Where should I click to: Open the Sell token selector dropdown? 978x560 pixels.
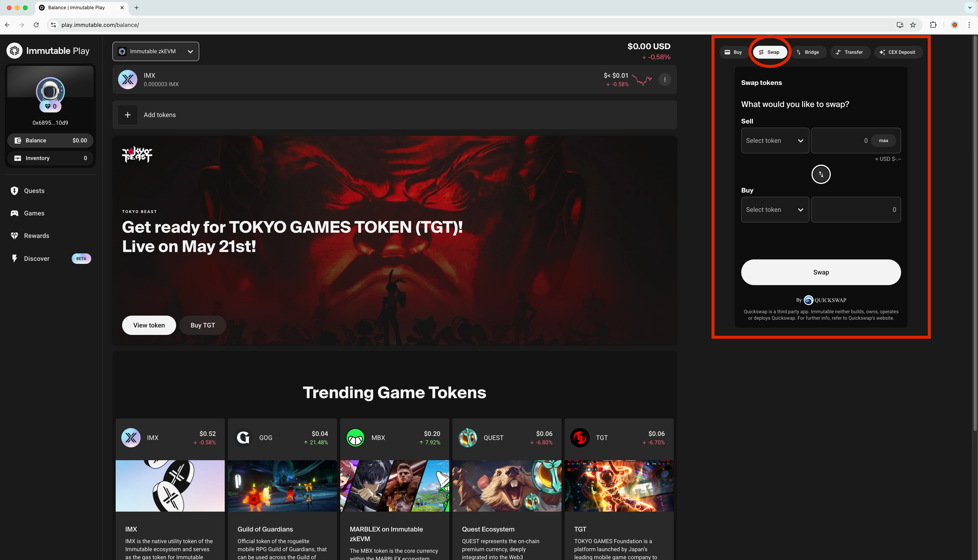[775, 141]
